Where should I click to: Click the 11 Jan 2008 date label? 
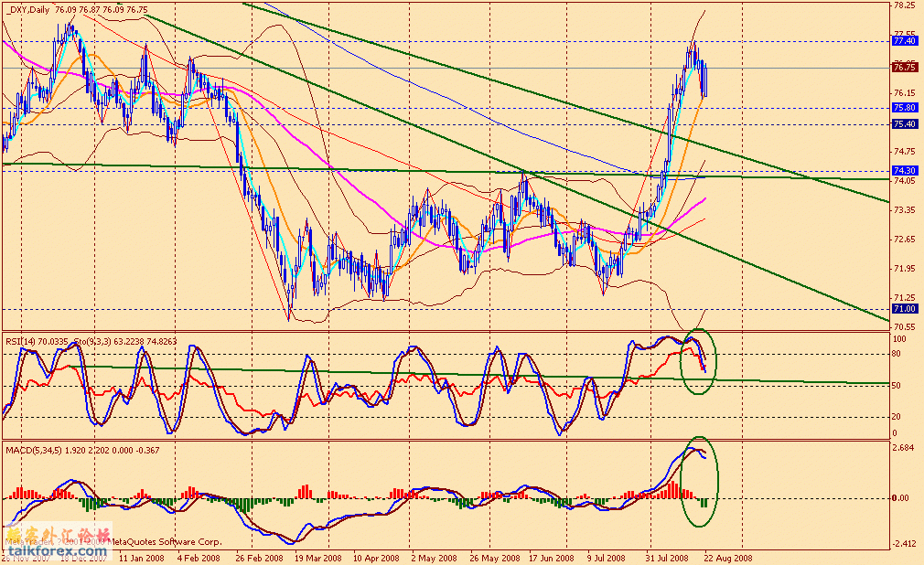142,559
